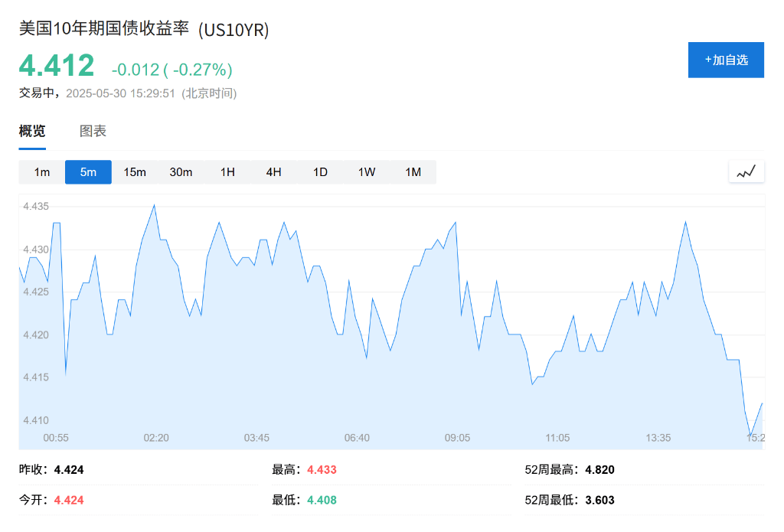Click the 00:55 time axis label

pos(56,438)
